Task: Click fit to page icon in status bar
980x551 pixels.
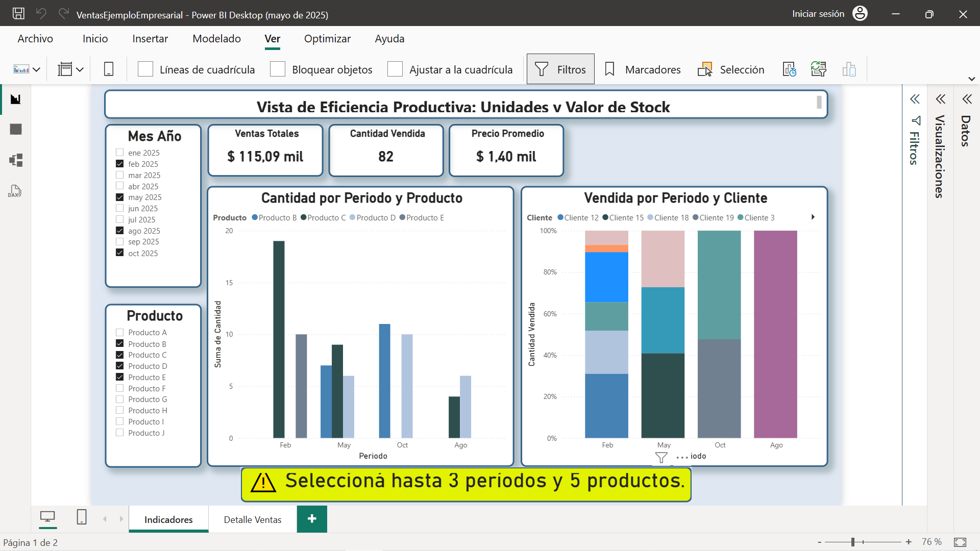Action: click(x=960, y=542)
